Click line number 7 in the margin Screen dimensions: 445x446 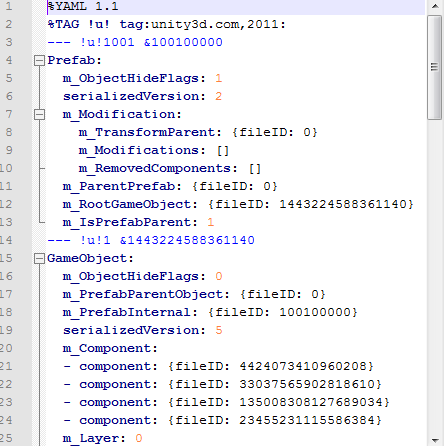pyautogui.click(x=9, y=114)
